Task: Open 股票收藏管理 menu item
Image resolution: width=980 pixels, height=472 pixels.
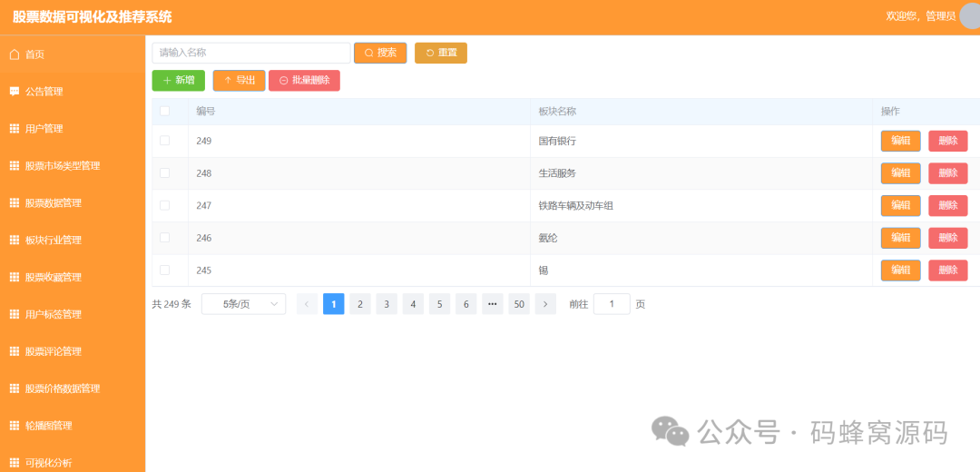Action: [x=73, y=277]
